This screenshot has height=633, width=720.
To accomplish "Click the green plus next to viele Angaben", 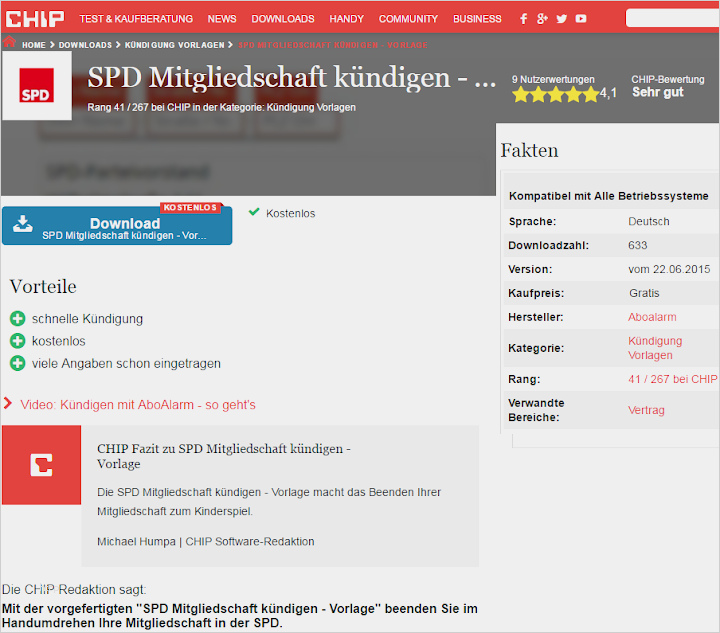I will pyautogui.click(x=17, y=364).
